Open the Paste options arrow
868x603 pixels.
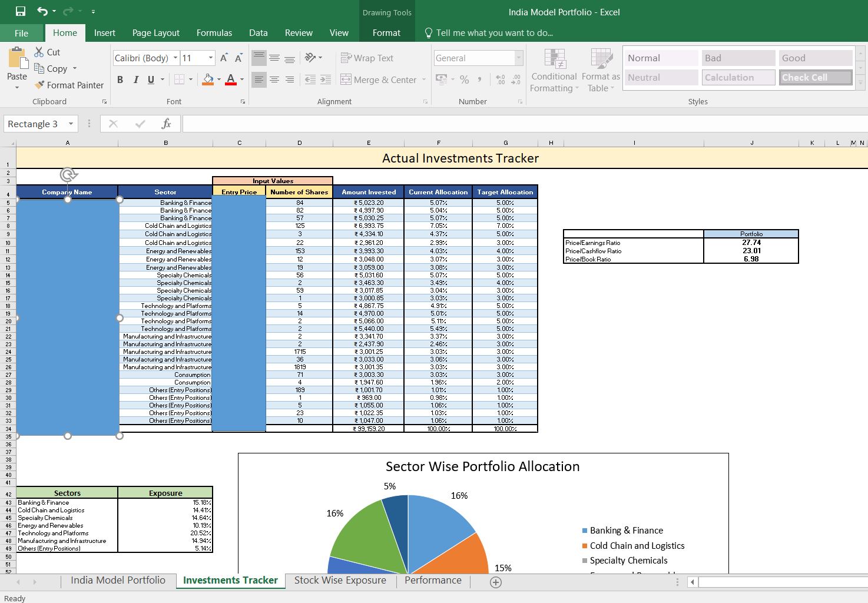tap(17, 87)
